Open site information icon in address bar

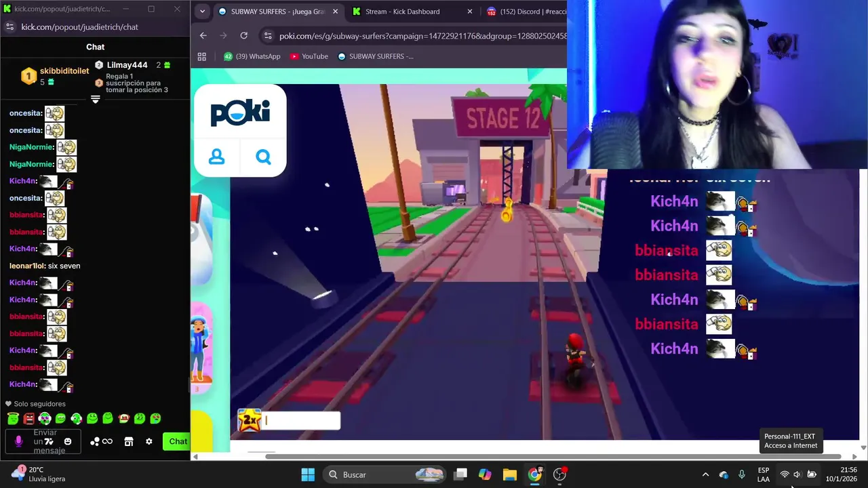click(268, 35)
